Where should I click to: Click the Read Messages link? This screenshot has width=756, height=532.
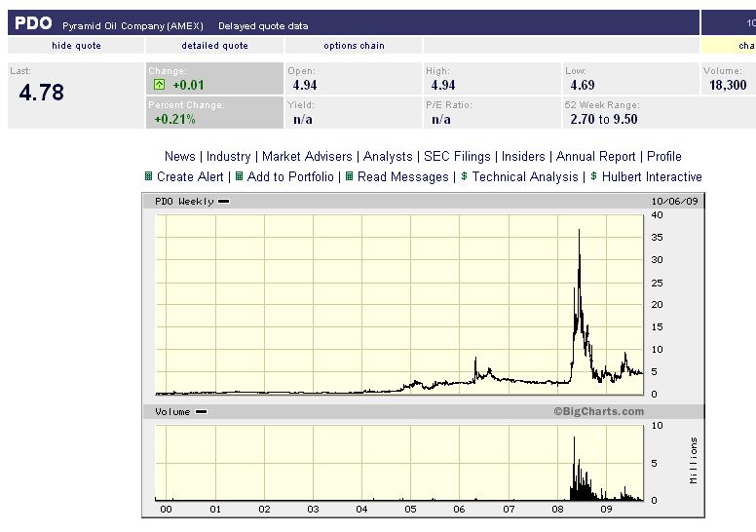point(403,176)
